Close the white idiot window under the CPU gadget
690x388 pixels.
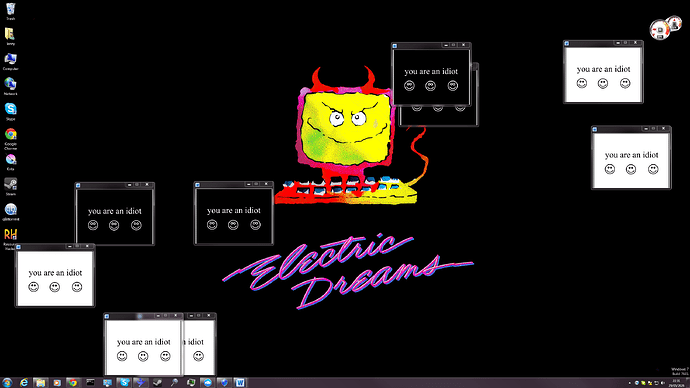[635, 43]
